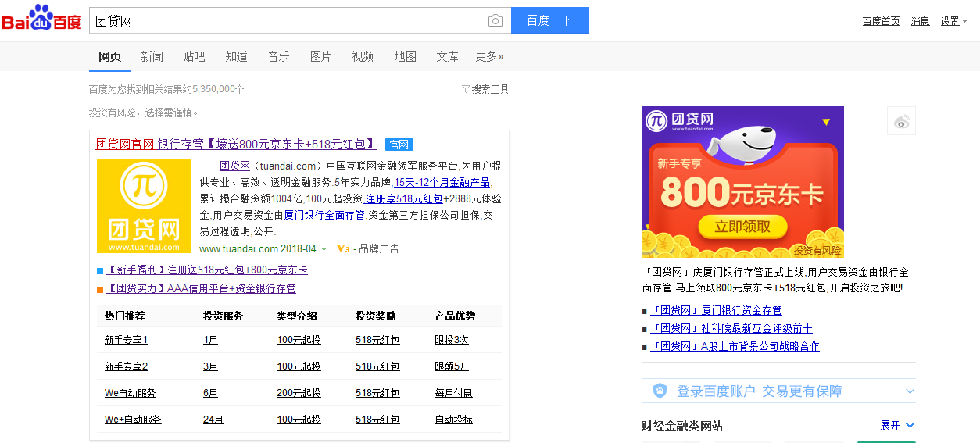The height and width of the screenshot is (443, 980).
Task: Click the search tools filter icon
Action: (x=466, y=89)
